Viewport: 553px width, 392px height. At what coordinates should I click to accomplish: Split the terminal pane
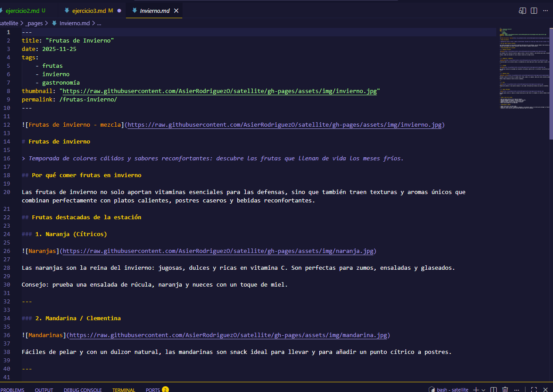click(x=494, y=389)
